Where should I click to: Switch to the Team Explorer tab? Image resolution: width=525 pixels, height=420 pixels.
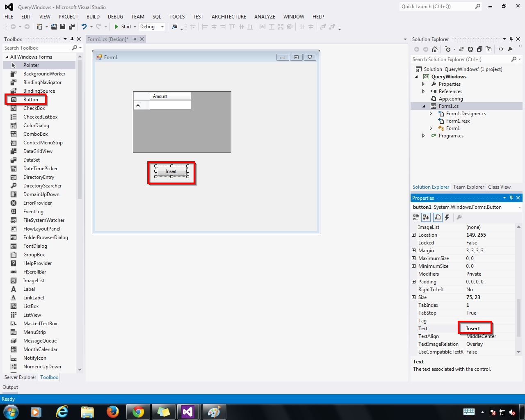468,187
